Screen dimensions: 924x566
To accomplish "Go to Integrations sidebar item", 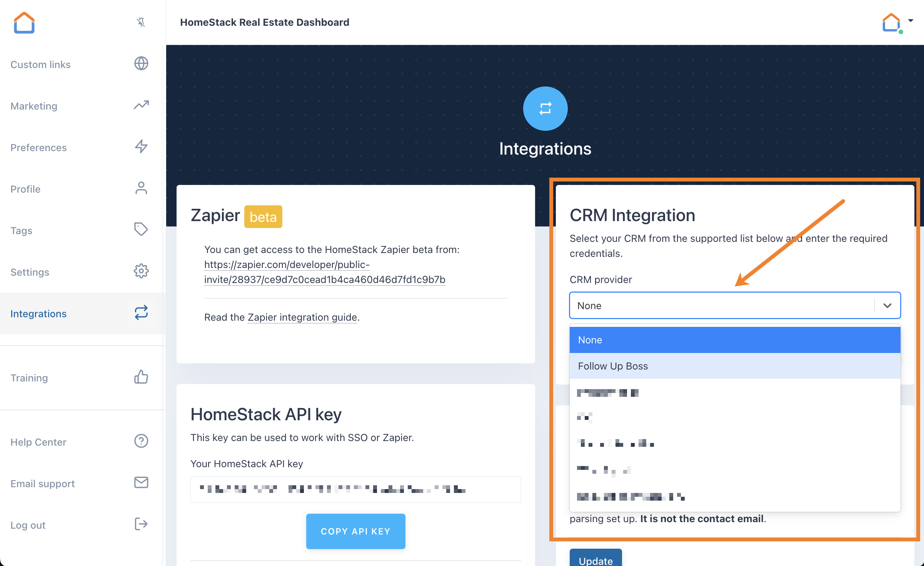I will coord(38,314).
